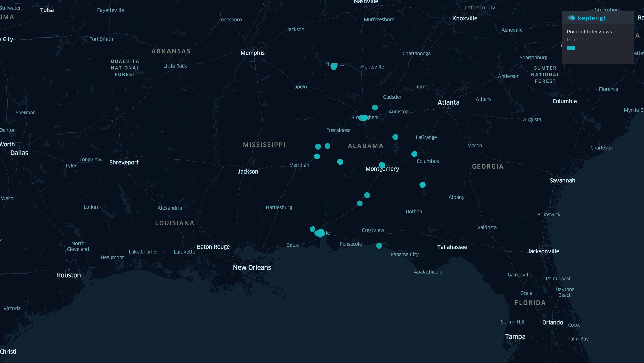
Task: Click the kepler.gl diamond logo icon
Action: [571, 18]
